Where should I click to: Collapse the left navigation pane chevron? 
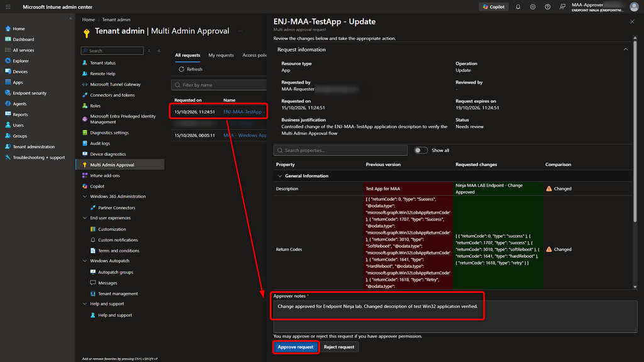[x=70, y=18]
